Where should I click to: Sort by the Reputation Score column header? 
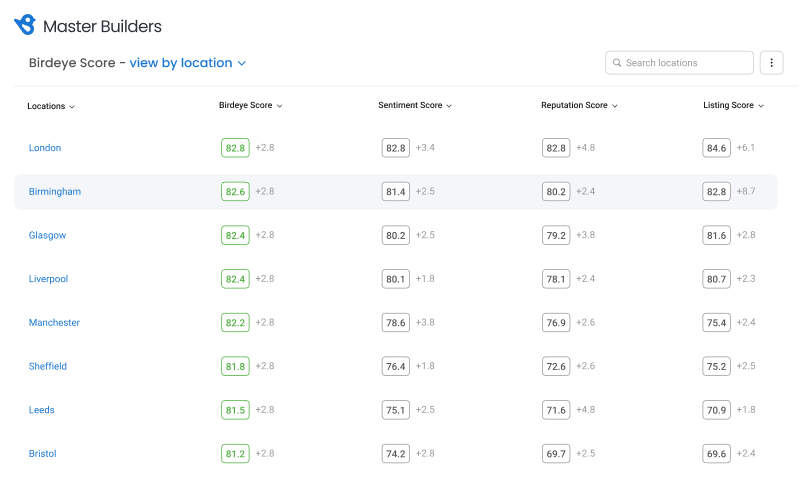[x=579, y=105]
